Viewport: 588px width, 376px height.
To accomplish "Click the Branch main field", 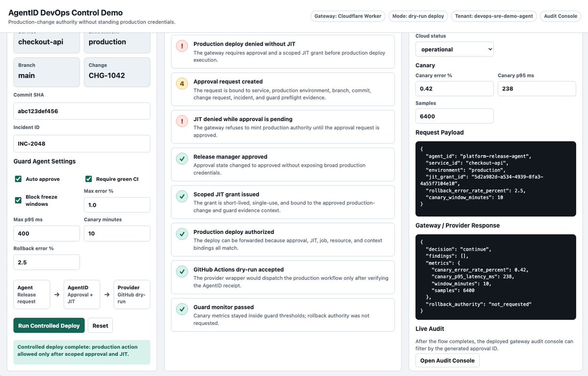I will (x=47, y=72).
